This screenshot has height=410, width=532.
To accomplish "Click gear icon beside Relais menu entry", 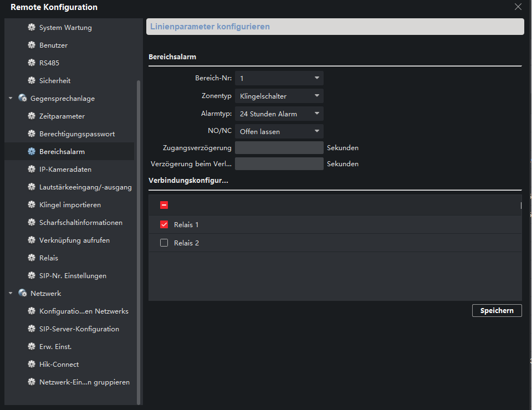I will click(x=32, y=258).
